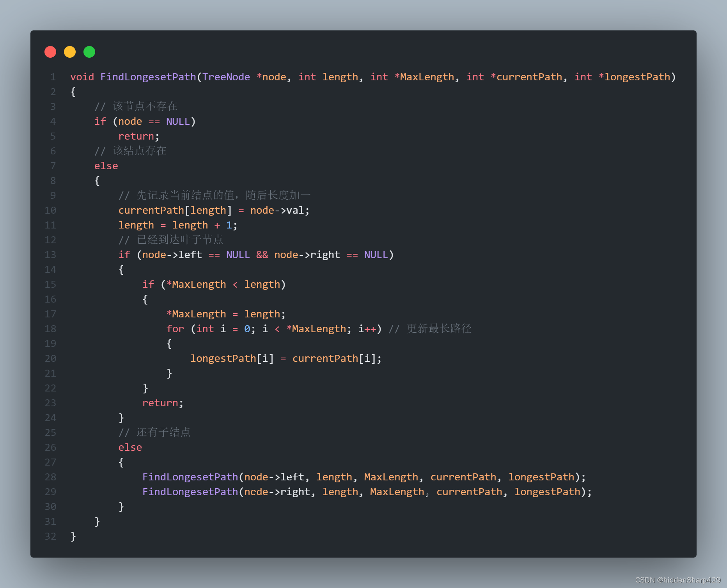Click the return statement on line 5

[139, 136]
